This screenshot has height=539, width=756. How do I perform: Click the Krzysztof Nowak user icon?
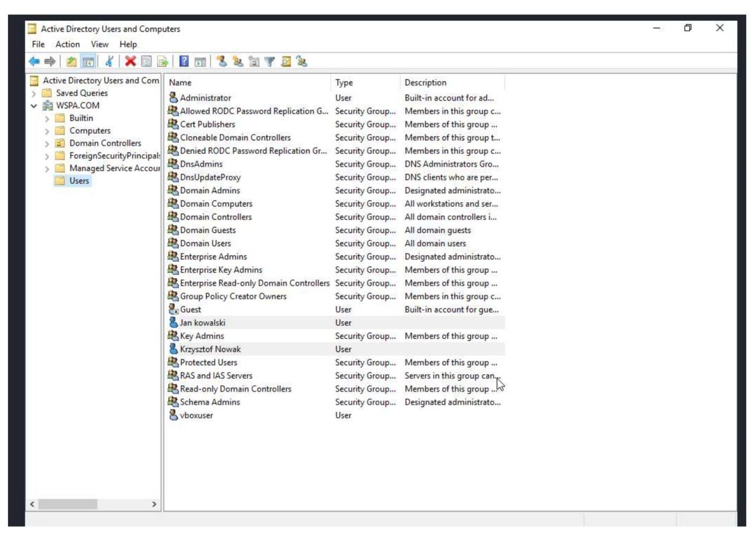coord(173,349)
